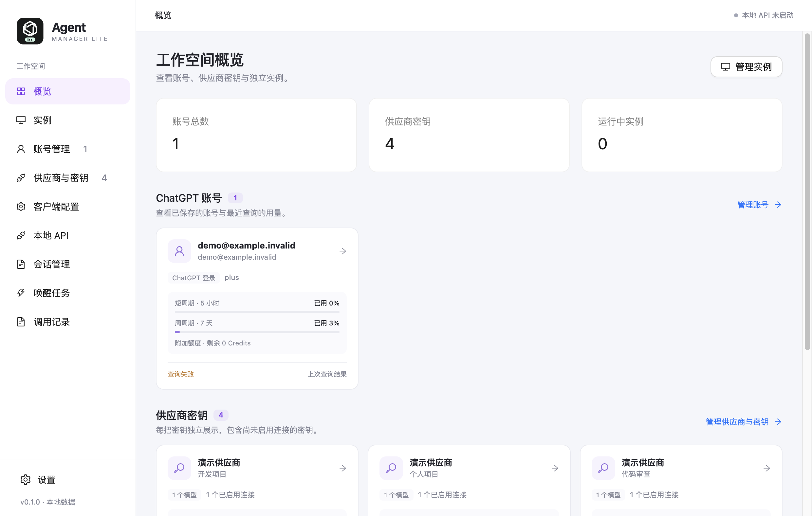
Task: Click the 运行中实例 stat card
Action: (682, 135)
